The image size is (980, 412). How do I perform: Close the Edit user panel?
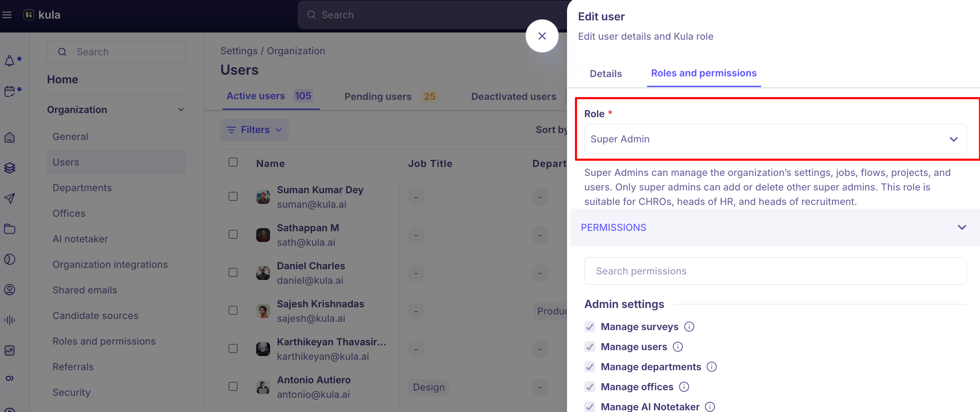click(x=542, y=36)
